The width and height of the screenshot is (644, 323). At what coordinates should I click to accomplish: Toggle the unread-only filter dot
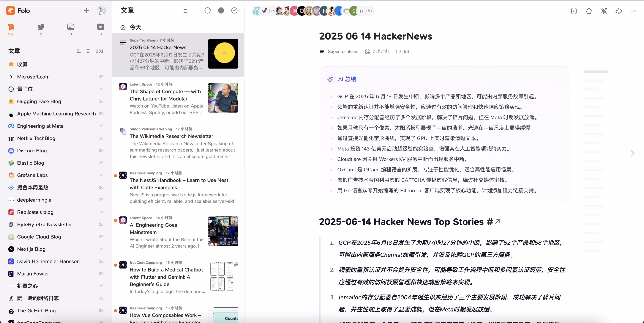point(221,10)
